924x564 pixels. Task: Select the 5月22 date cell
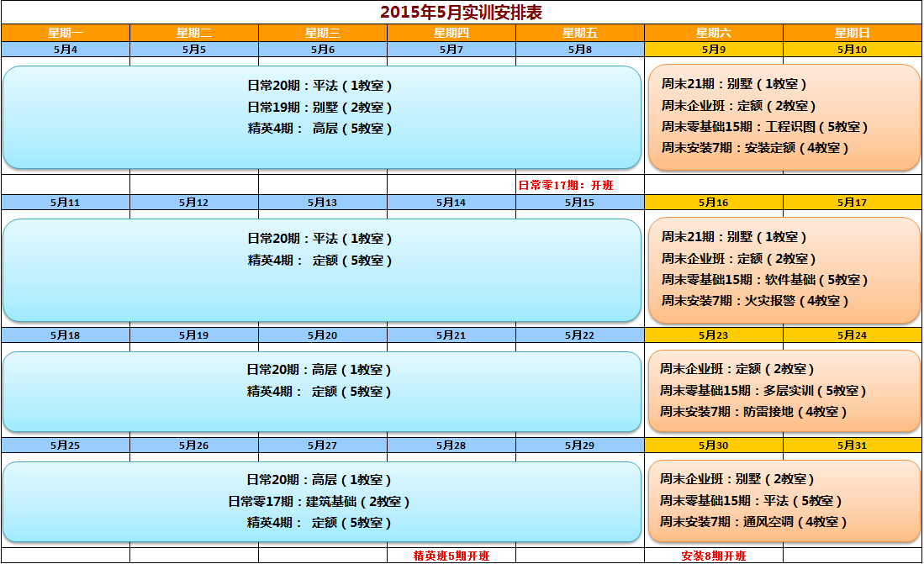coord(579,335)
